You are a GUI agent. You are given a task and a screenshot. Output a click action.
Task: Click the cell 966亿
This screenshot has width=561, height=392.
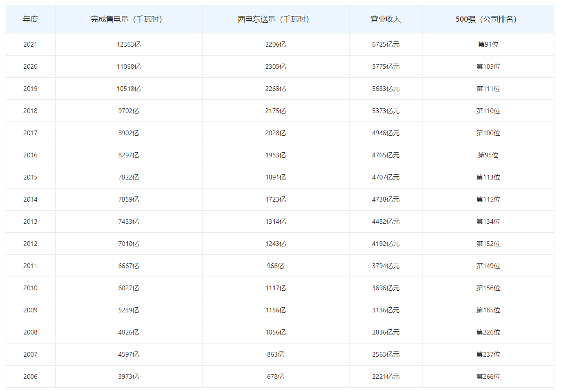tap(276, 266)
